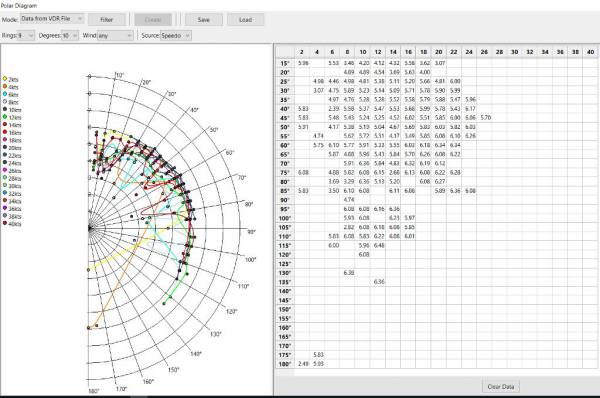Click the Load button
600x398 pixels.
coord(245,20)
